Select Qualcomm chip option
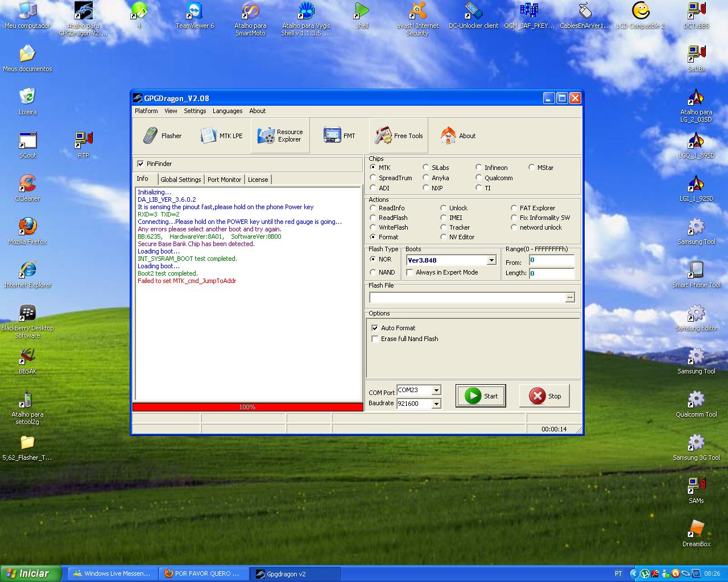This screenshot has width=728, height=582. pyautogui.click(x=479, y=178)
